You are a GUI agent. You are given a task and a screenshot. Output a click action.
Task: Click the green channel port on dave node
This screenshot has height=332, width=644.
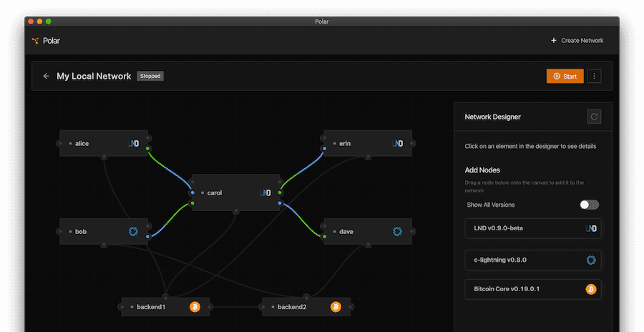tap(324, 237)
